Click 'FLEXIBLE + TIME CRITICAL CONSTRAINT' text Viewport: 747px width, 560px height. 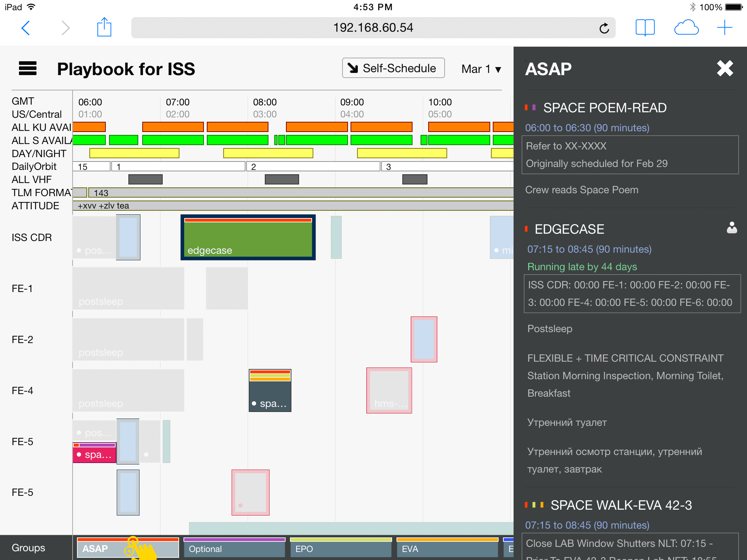pyautogui.click(x=625, y=358)
